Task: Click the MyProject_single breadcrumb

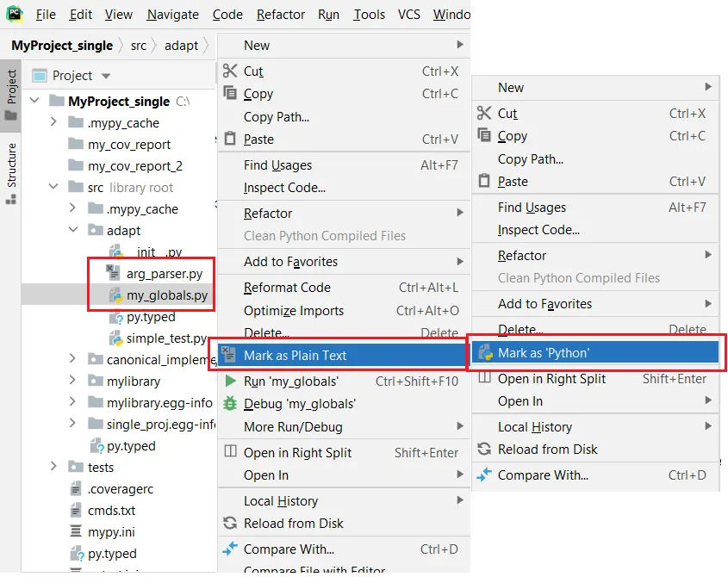Action: pos(62,46)
